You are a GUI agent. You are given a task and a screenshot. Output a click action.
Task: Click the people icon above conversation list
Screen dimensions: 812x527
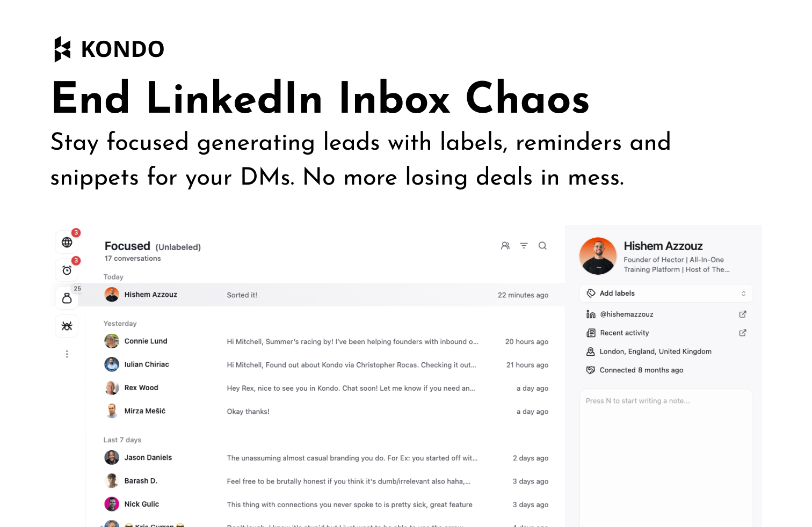(x=505, y=246)
